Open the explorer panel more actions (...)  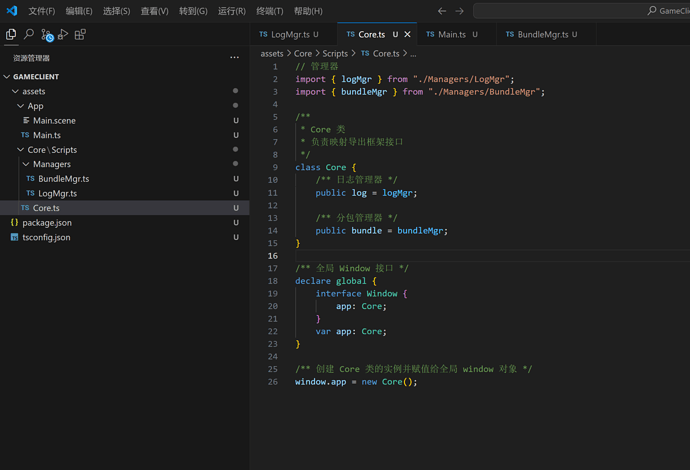(234, 57)
